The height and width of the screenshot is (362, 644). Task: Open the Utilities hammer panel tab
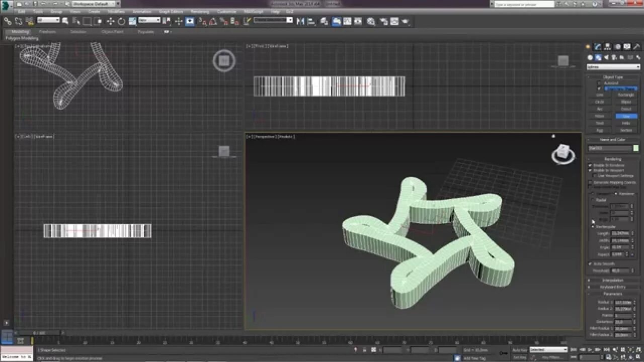click(x=636, y=47)
